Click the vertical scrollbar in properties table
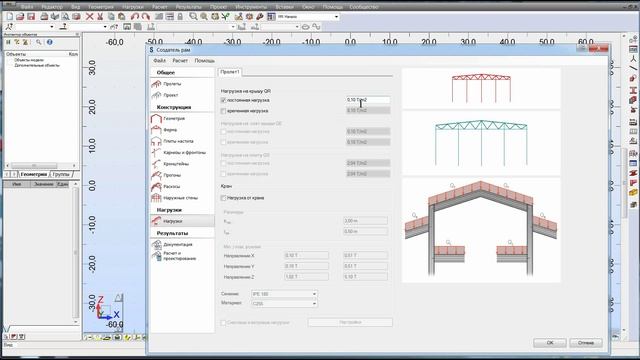Viewport: 640px width, 360px height. 76,253
